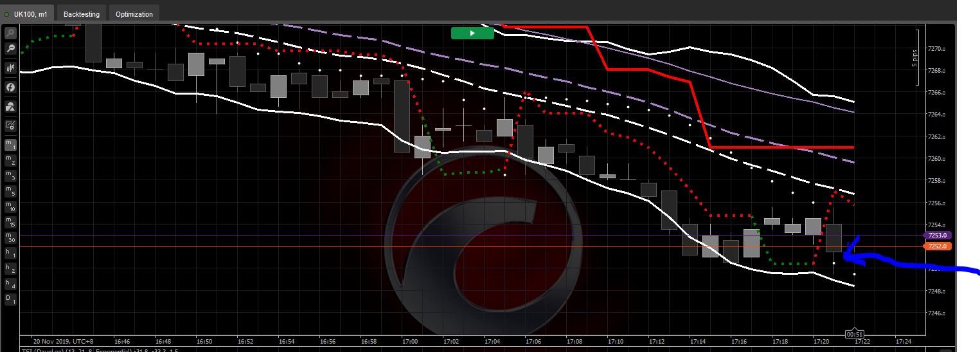980x352 pixels.
Task: Click the 7246.0 price axis label
Action: point(935,313)
